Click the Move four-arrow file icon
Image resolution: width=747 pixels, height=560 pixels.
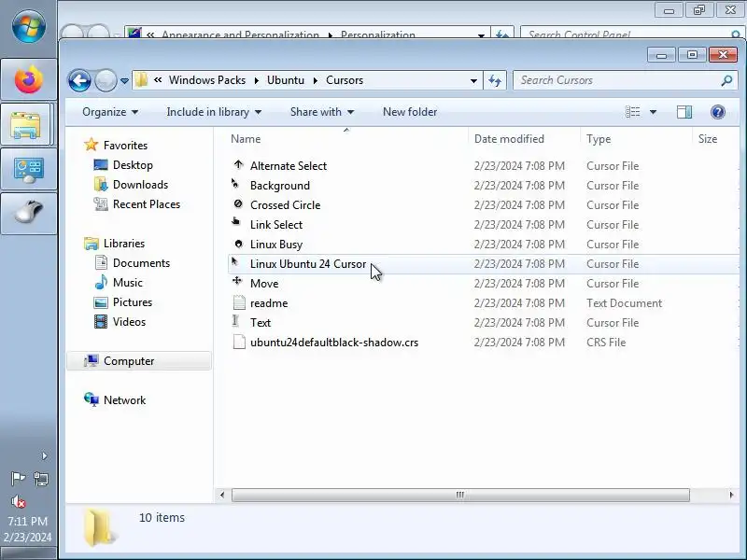[237, 281]
